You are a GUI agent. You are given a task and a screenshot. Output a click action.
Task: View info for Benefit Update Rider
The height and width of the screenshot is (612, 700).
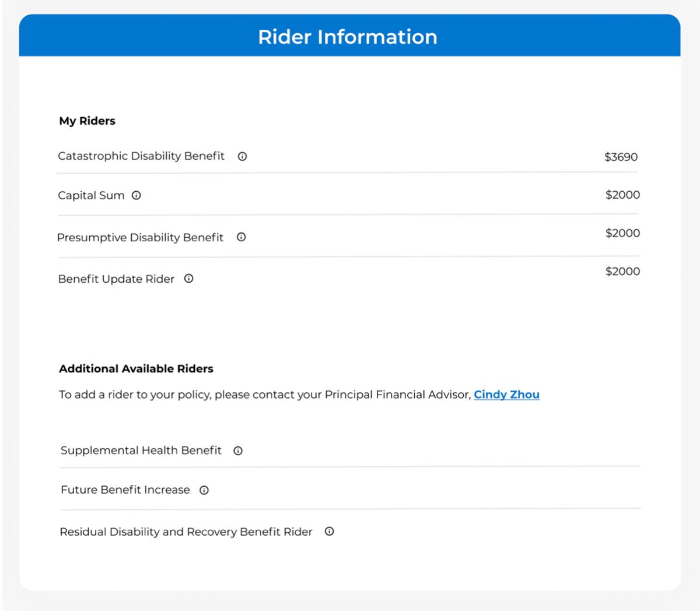pos(188,279)
